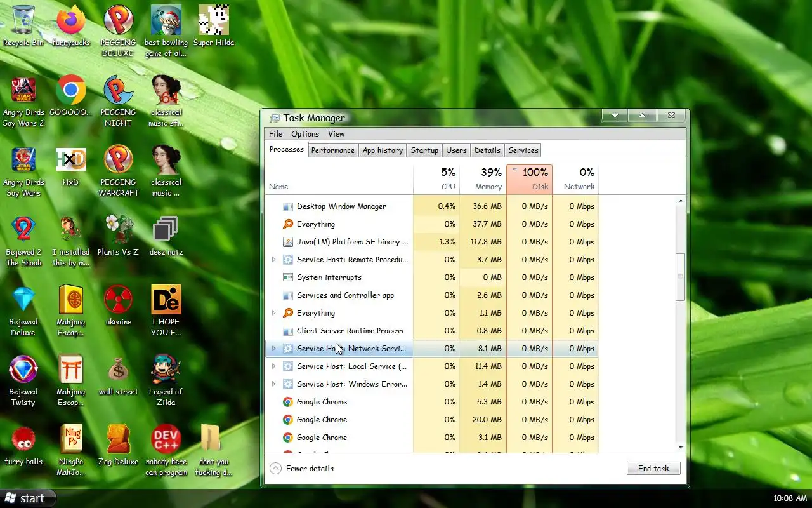The width and height of the screenshot is (812, 508).
Task: Expand the Everything process using 1.1 MB
Action: tap(273, 313)
